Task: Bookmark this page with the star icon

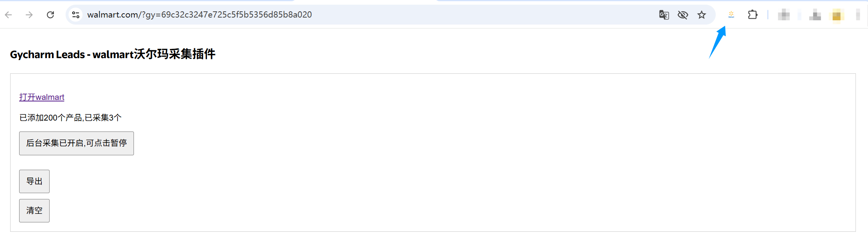Action: (x=702, y=15)
